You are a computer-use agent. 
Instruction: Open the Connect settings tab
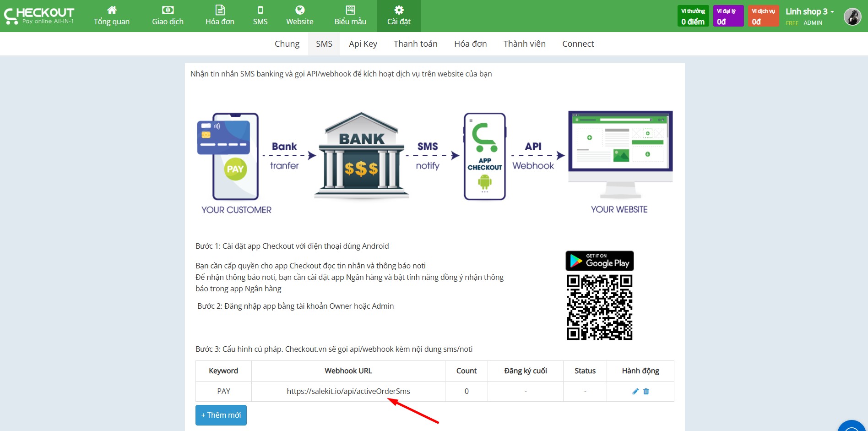[578, 44]
